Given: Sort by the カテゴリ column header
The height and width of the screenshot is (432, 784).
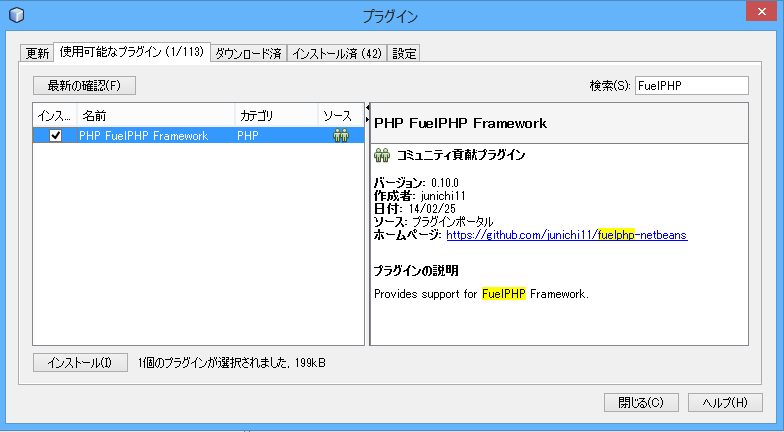Looking at the screenshot, I should pos(276,116).
